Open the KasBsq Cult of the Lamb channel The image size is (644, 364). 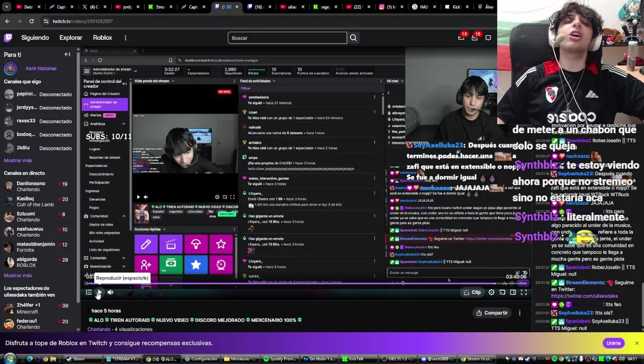point(38,202)
